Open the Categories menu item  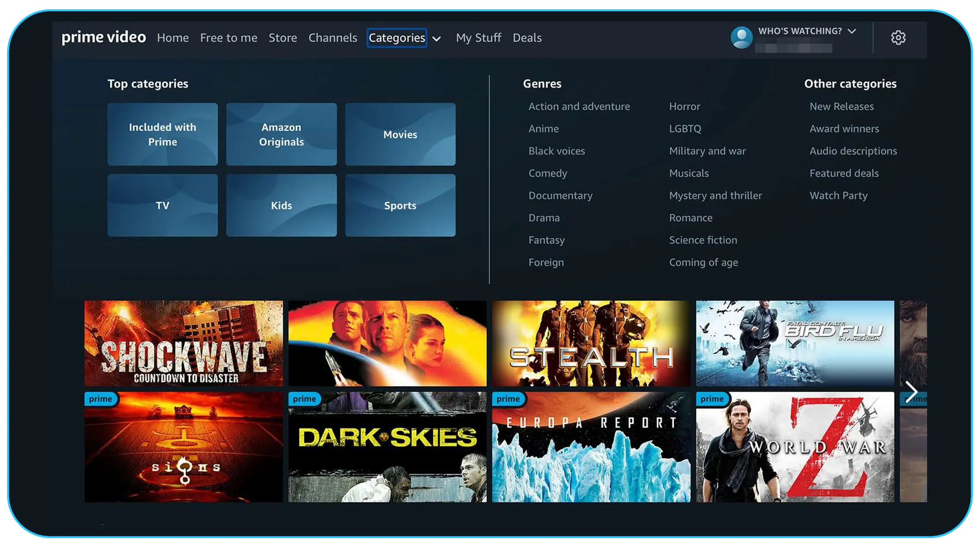tap(397, 38)
